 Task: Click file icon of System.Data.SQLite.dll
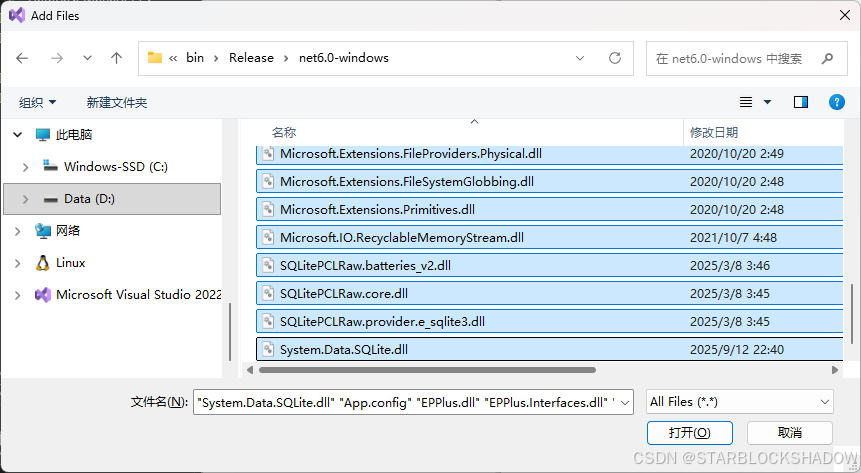[x=268, y=349]
